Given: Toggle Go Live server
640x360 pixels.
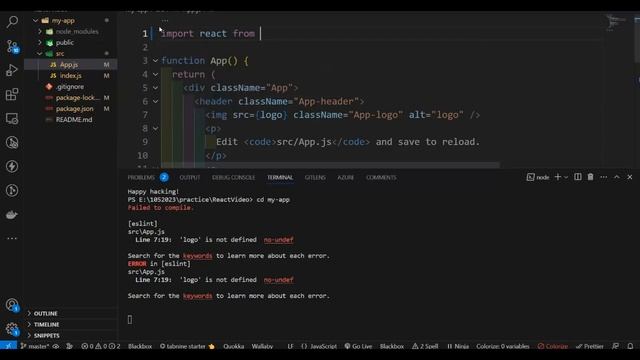Looking at the screenshot, I should click(x=358, y=346).
